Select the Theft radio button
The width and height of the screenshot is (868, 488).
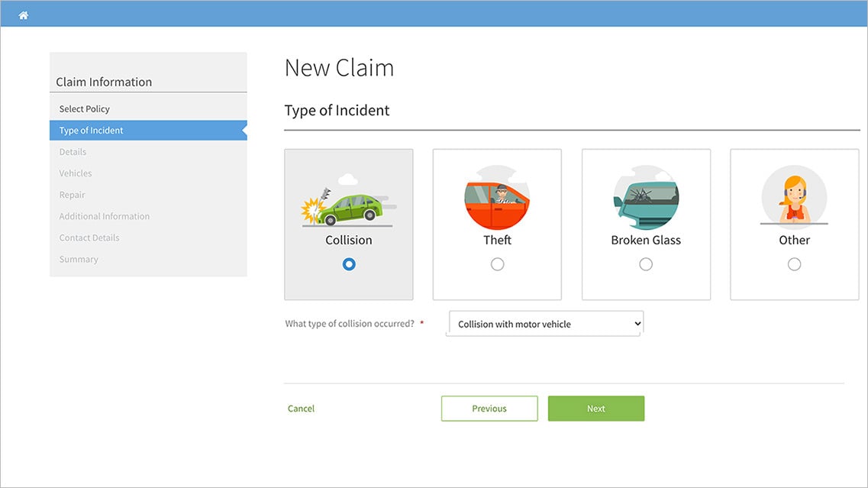point(497,263)
